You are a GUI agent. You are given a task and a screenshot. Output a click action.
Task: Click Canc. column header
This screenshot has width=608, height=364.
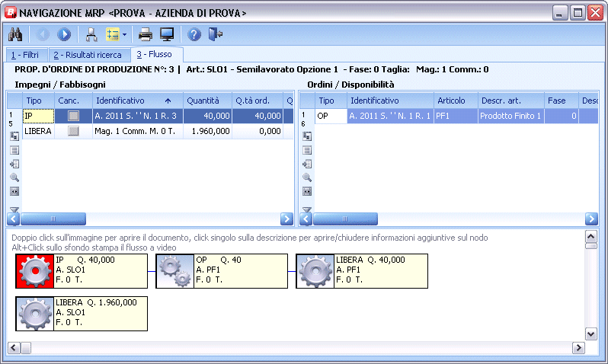(73, 101)
